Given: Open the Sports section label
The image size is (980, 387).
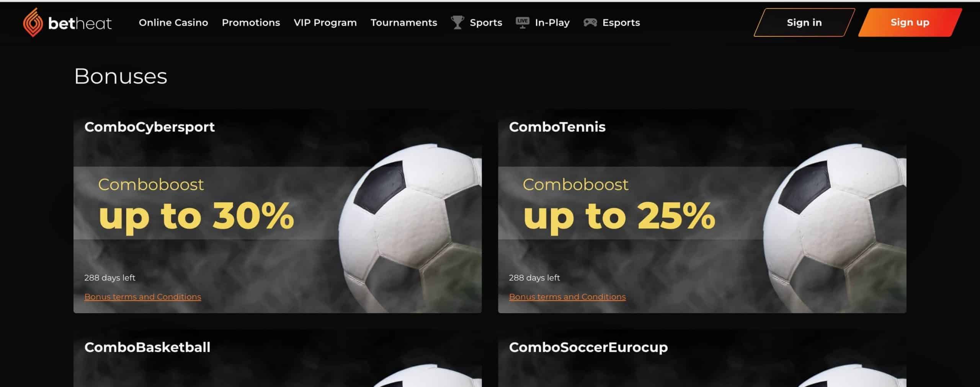Looking at the screenshot, I should [486, 23].
